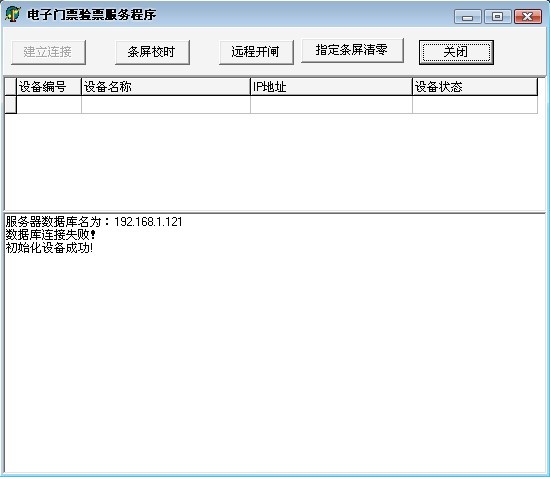Click the 指定条屏清零 button
This screenshot has height=477, width=550.
tap(352, 51)
